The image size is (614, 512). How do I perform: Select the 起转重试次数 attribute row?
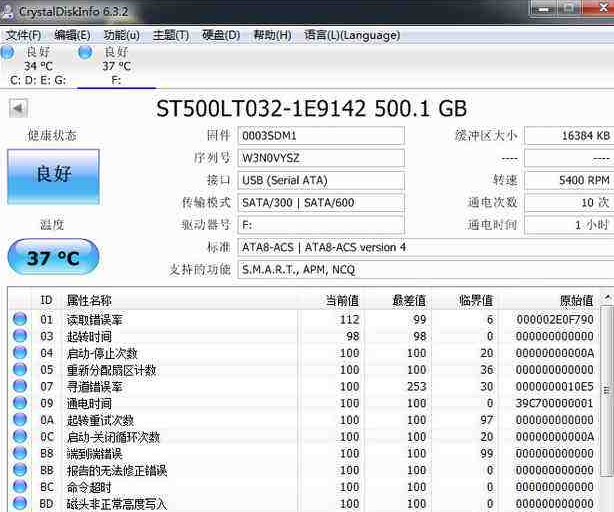[303, 420]
